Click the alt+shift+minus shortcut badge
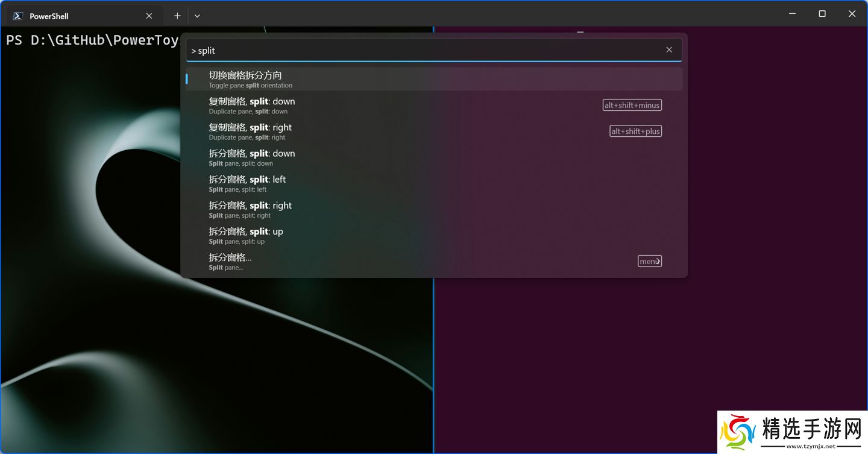Image resolution: width=868 pixels, height=454 pixels. tap(632, 105)
